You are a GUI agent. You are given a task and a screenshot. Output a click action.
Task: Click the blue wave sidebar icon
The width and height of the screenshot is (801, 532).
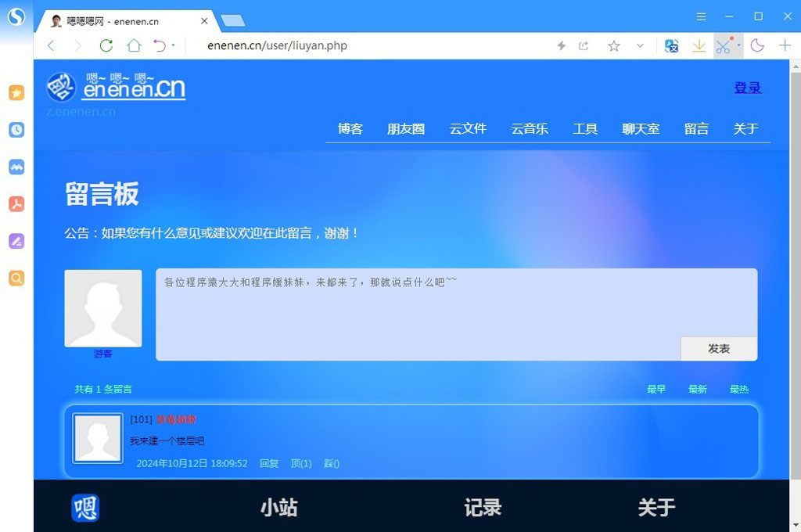(x=16, y=167)
